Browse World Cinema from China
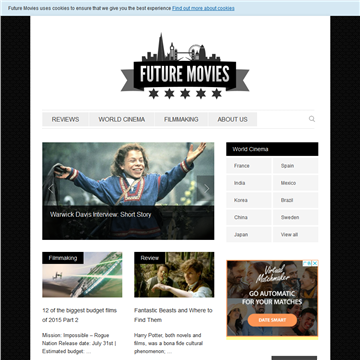The height and width of the screenshot is (360, 360). pos(249,217)
